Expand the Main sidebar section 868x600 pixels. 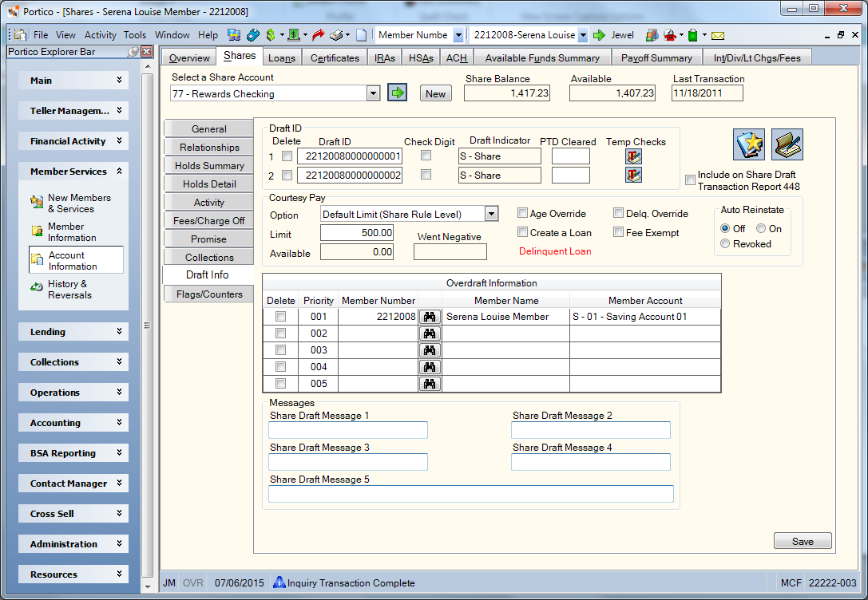pos(73,80)
